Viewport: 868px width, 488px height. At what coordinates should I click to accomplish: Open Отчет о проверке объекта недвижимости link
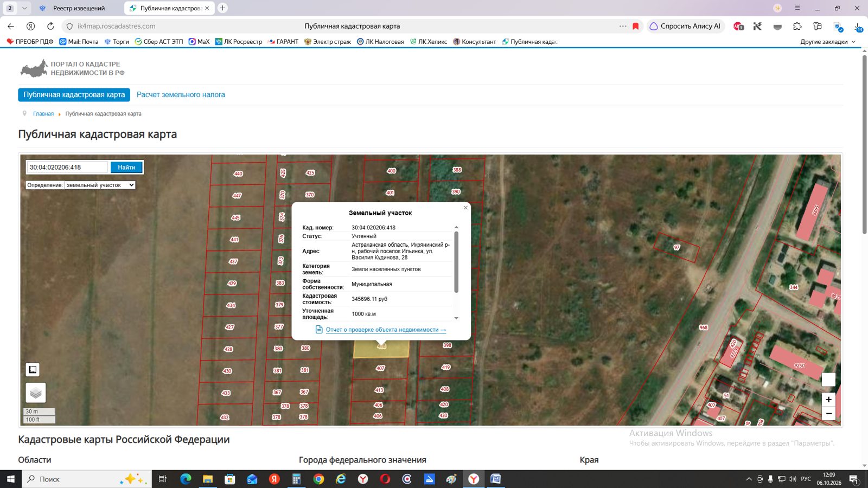pyautogui.click(x=386, y=330)
